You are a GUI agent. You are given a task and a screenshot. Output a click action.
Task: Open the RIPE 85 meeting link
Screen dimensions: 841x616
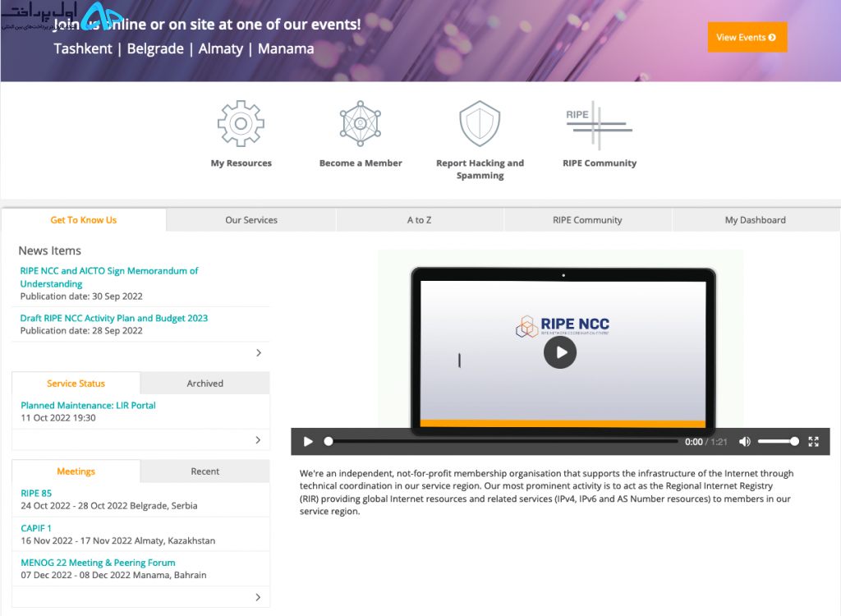[36, 493]
